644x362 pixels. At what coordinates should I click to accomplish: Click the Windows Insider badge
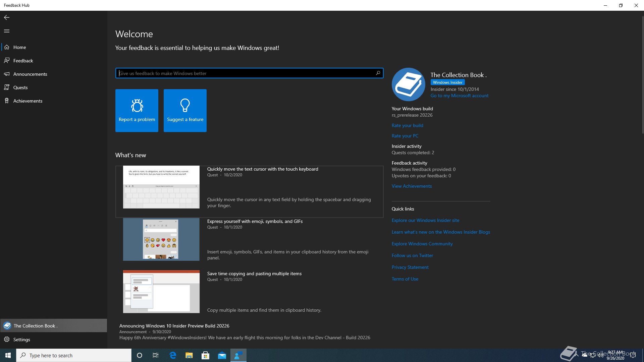(447, 82)
